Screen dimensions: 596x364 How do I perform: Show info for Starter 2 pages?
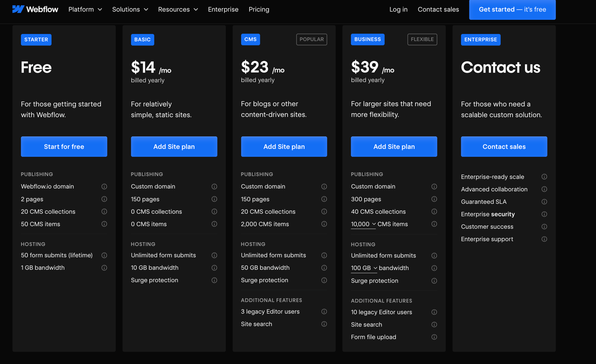[x=104, y=199]
